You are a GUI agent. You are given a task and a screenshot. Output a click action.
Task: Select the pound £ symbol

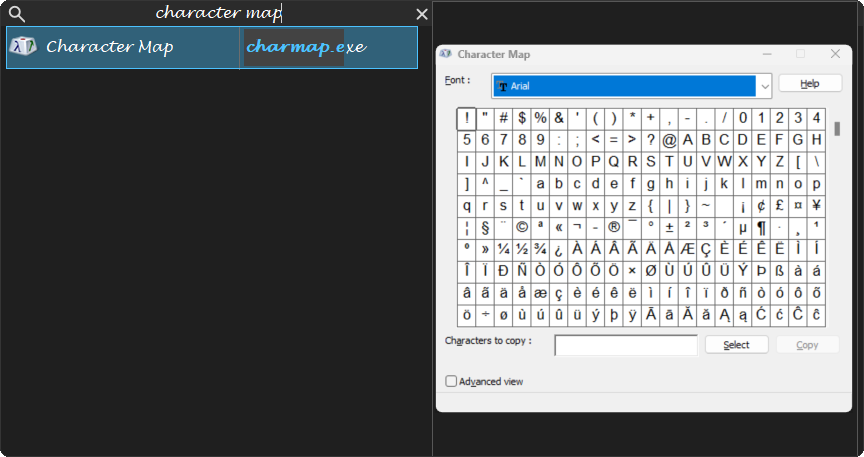tap(780, 206)
